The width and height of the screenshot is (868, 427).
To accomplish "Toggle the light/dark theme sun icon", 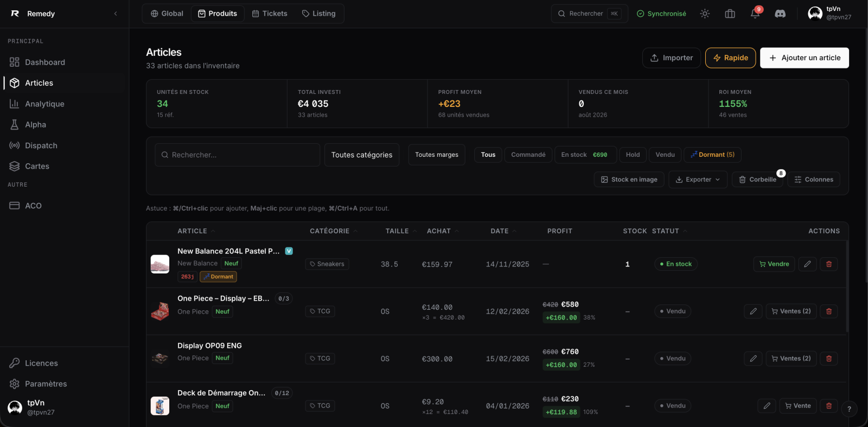I will [x=705, y=14].
